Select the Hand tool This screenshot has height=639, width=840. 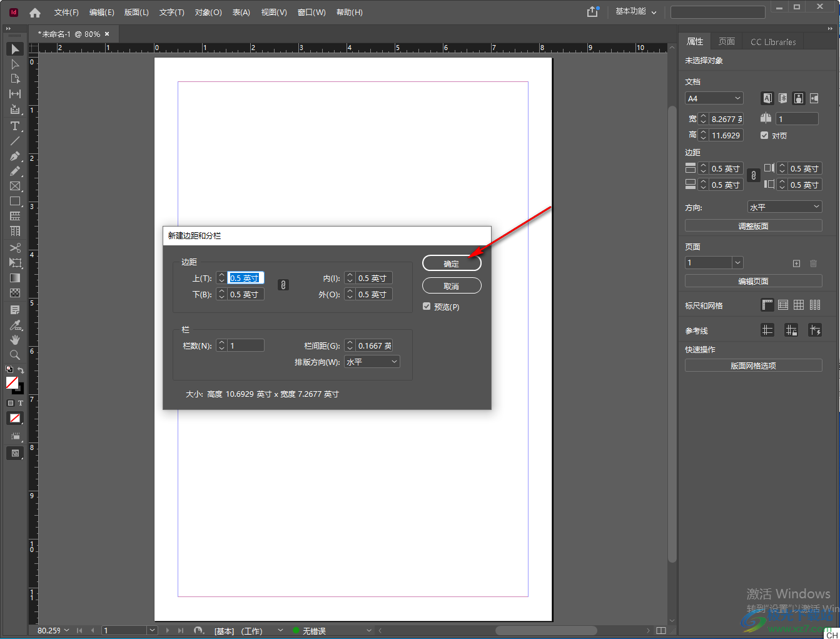[15, 340]
